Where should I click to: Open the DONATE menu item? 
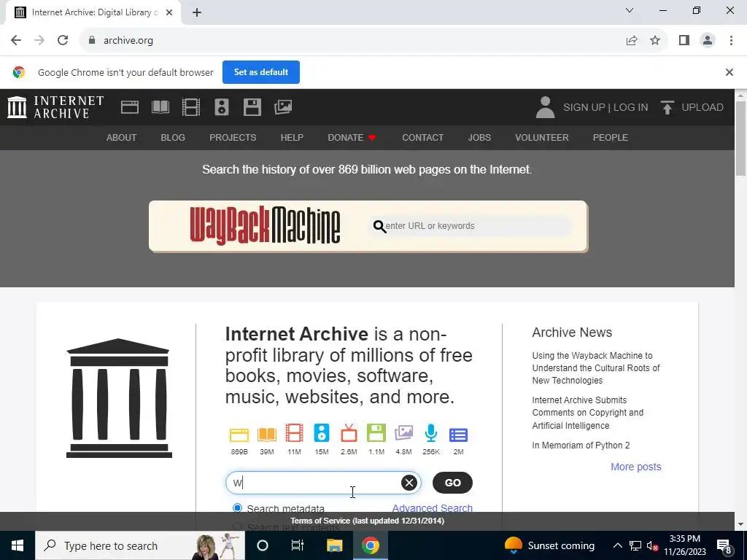[x=352, y=138]
